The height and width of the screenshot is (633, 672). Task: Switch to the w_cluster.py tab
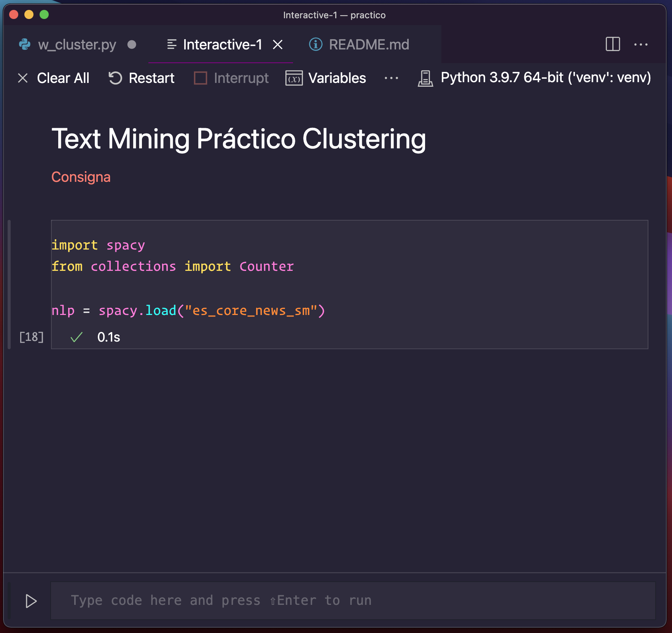click(x=77, y=45)
